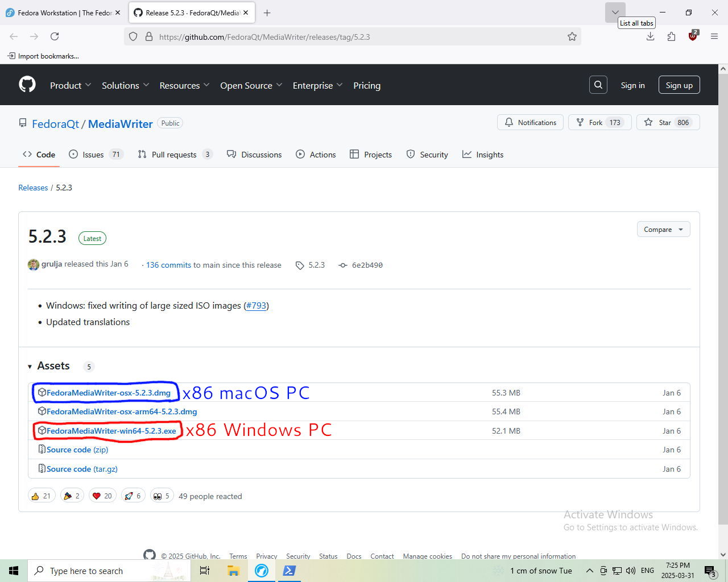The width and height of the screenshot is (728, 582).
Task: Click the Pricing link
Action: pos(367,85)
